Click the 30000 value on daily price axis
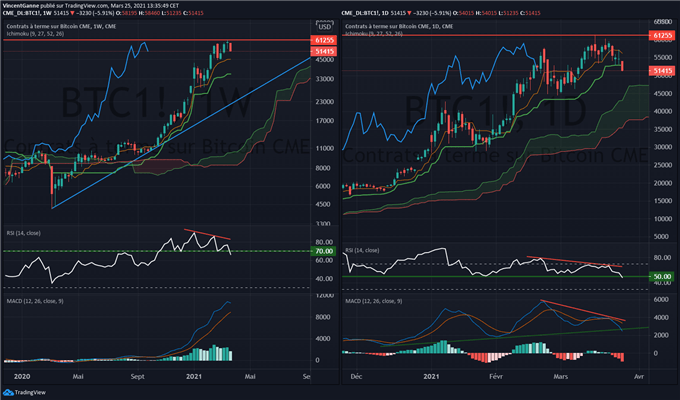Screen dimensions: 680x400 coord(662,147)
